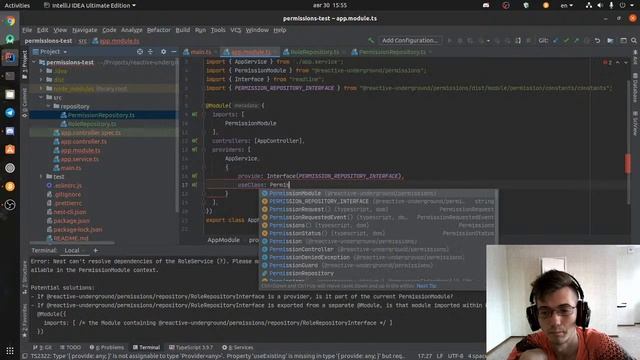This screenshot has height=360, width=640.
Task: Go to previous highlighted error arrow
Action: (618, 62)
